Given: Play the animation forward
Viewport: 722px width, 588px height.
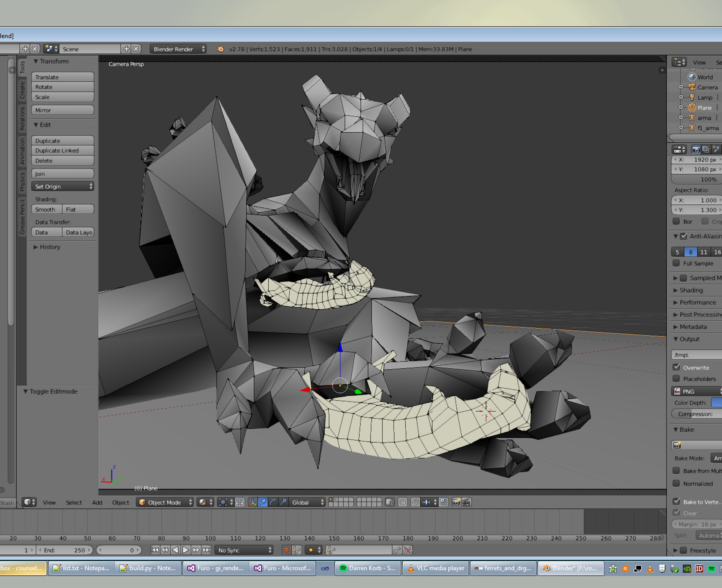Looking at the screenshot, I should click(x=186, y=550).
